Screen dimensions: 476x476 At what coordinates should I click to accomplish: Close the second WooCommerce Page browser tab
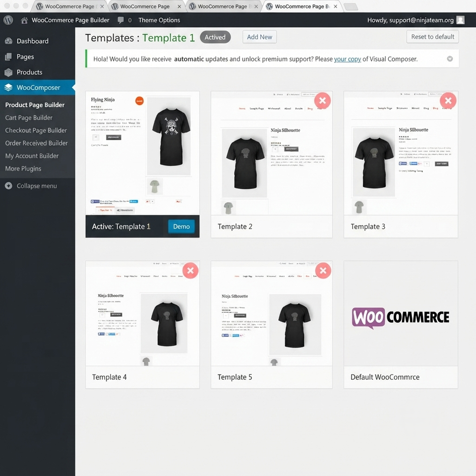(179, 6)
